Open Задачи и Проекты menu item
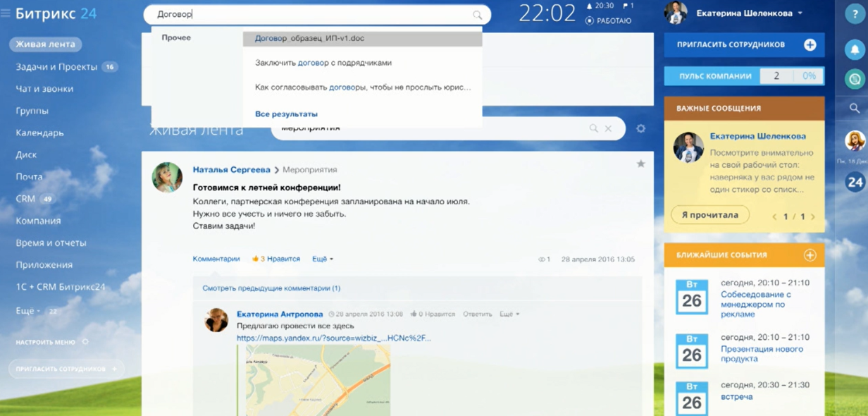Image resolution: width=868 pixels, height=416 pixels. pyautogui.click(x=56, y=67)
